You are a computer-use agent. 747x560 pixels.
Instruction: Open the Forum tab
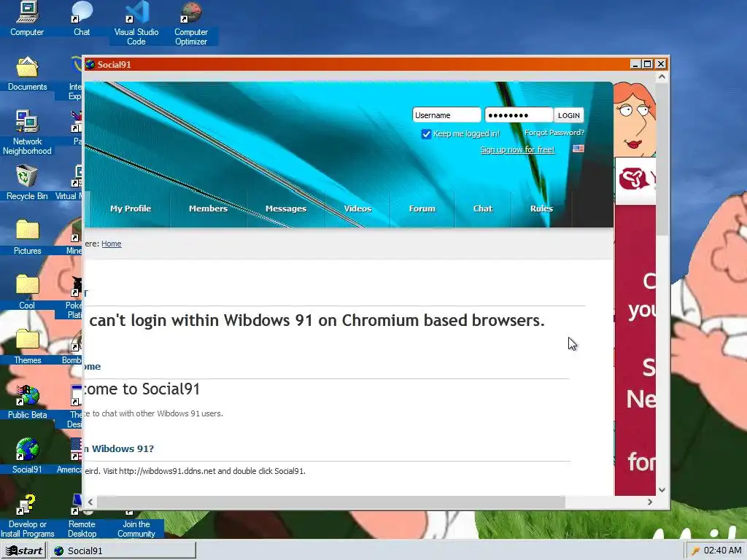pyautogui.click(x=422, y=209)
